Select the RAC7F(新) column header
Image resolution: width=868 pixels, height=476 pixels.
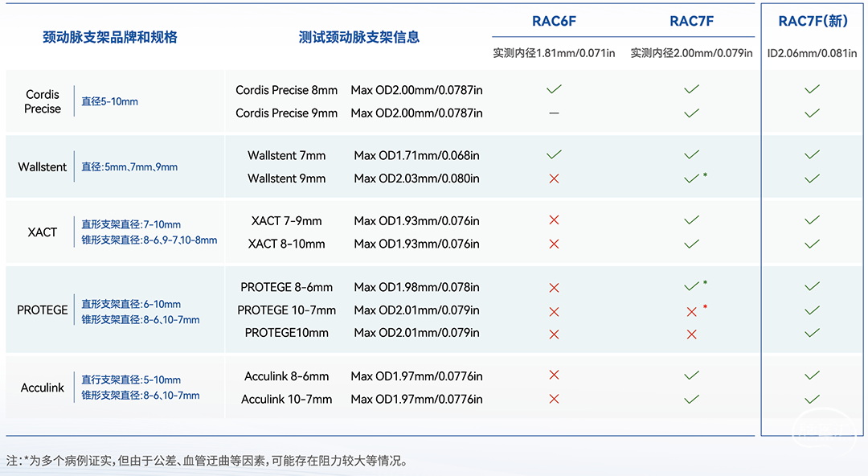[813, 21]
